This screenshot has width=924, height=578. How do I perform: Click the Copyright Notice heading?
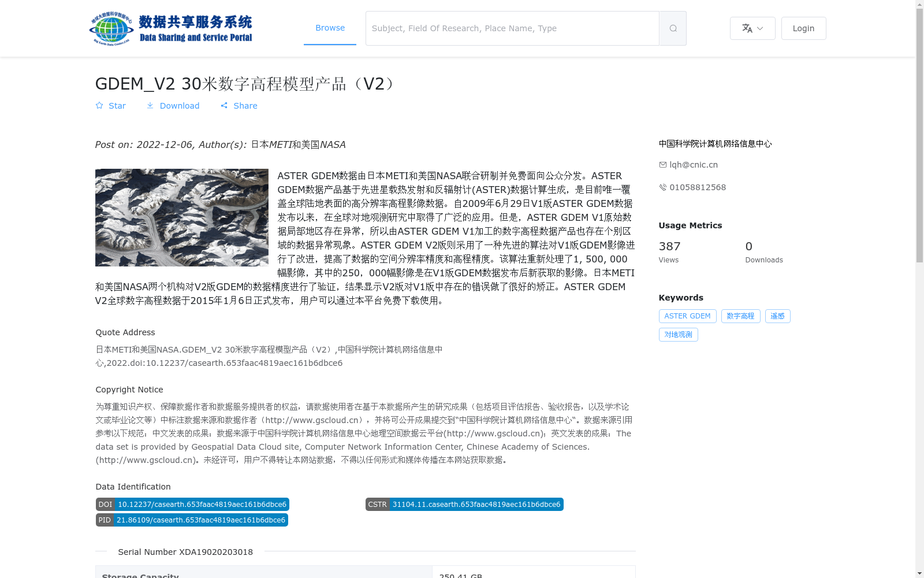point(129,390)
